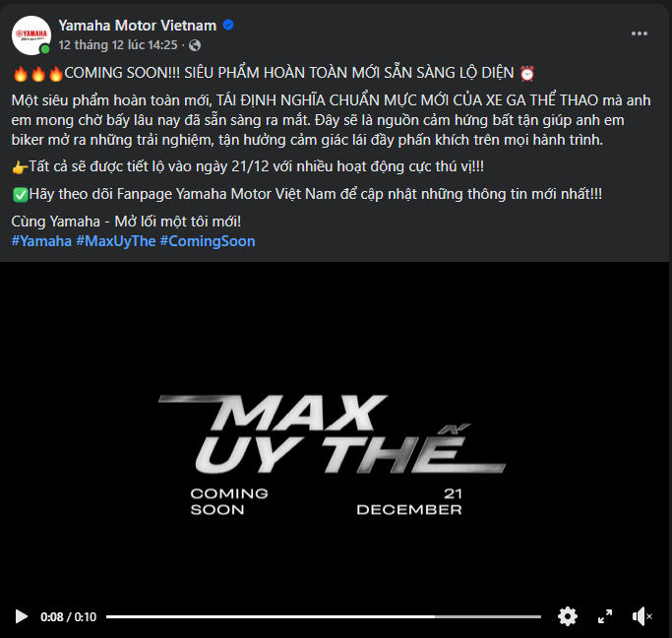Click the alarm clock emoji in headline
This screenshot has height=638, width=672.
527,73
